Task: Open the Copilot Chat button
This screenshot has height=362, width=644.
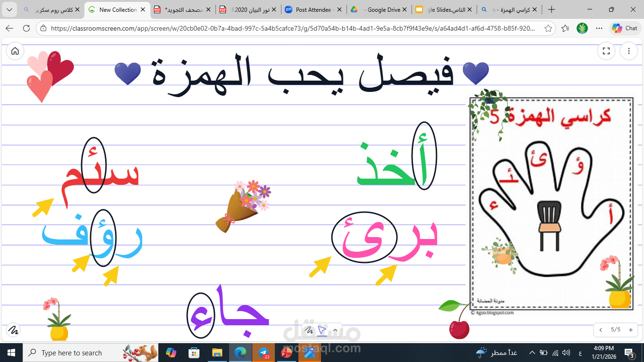Action: click(625, 28)
